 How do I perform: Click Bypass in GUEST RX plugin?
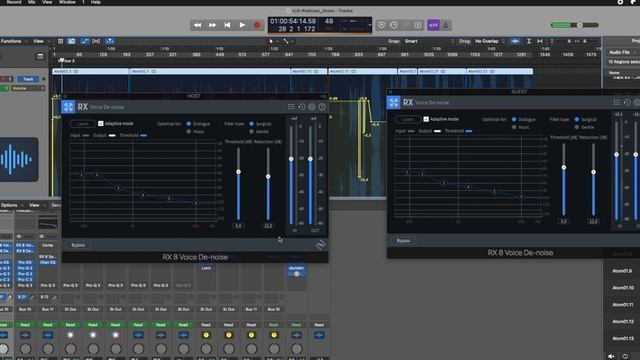[x=403, y=241]
